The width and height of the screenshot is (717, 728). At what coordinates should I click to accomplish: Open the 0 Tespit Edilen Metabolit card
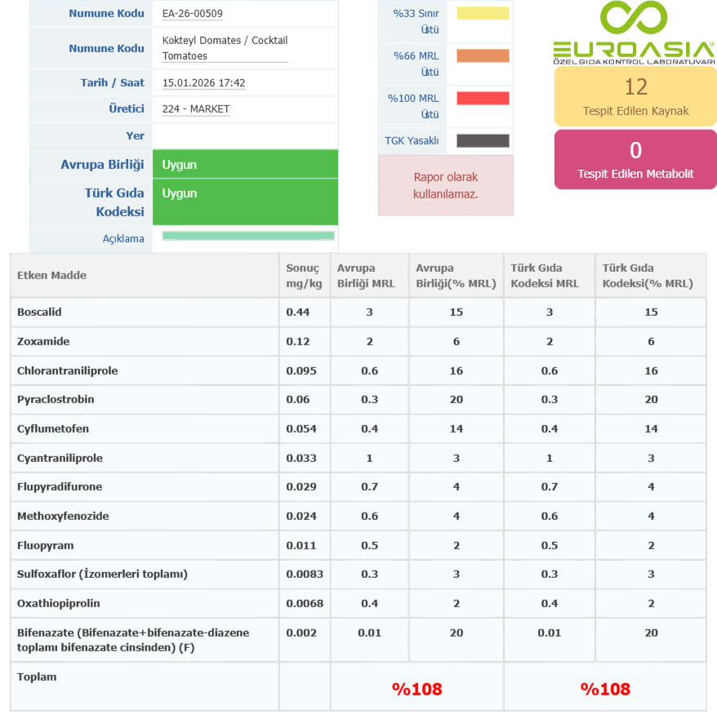635,159
